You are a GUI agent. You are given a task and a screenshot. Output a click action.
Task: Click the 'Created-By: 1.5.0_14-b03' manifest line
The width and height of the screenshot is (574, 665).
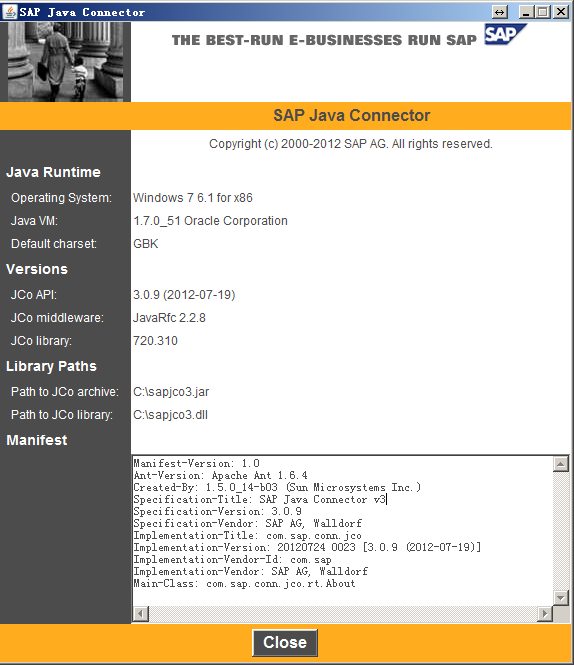(x=277, y=487)
